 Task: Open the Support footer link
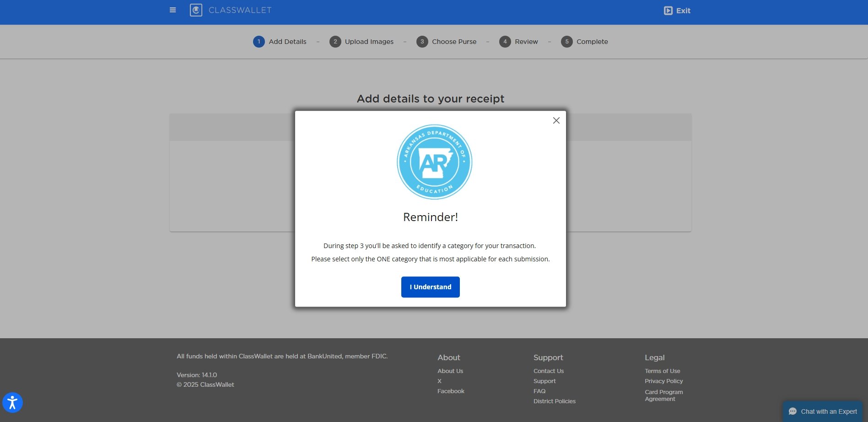pos(545,381)
